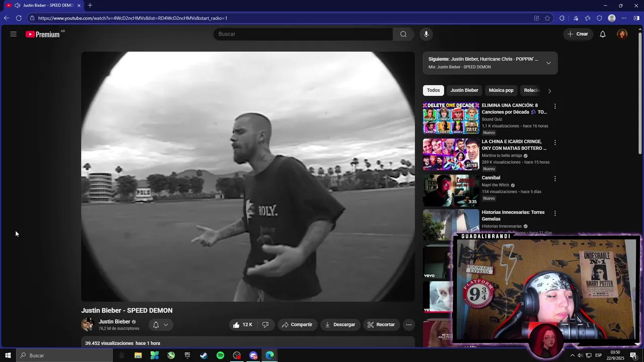Focus the browser address bar URL
This screenshot has height=362, width=644.
(x=133, y=18)
